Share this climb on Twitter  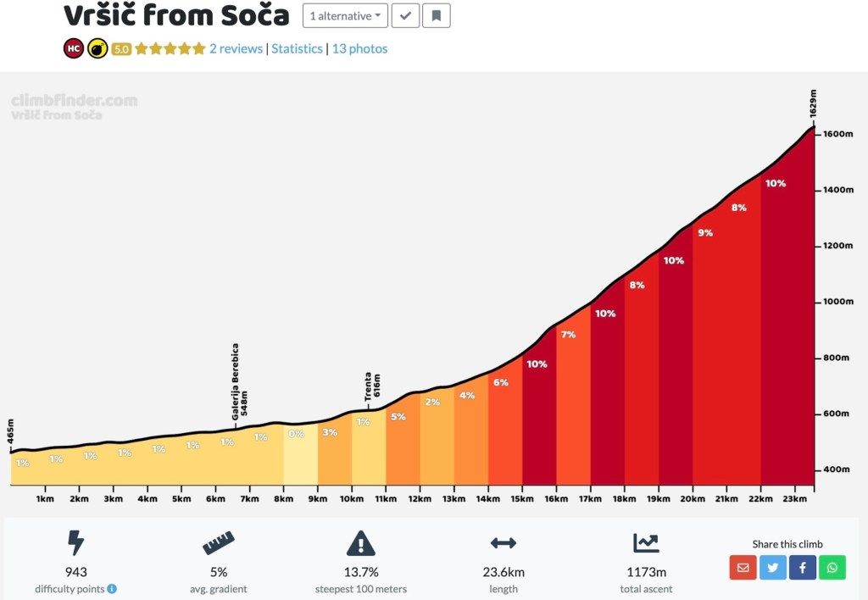point(772,567)
